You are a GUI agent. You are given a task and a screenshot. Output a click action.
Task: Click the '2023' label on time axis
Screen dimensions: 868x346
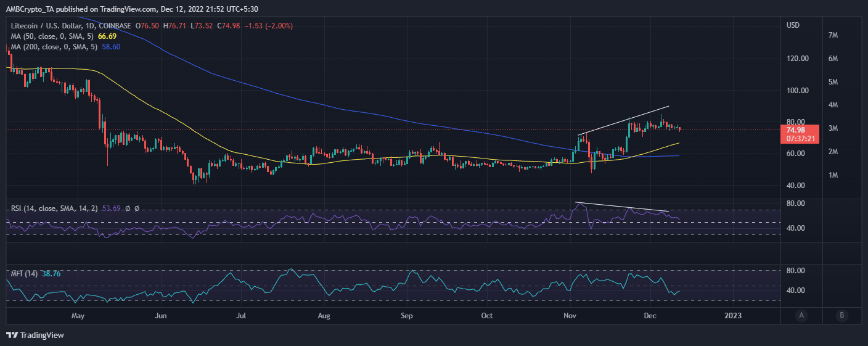point(733,315)
